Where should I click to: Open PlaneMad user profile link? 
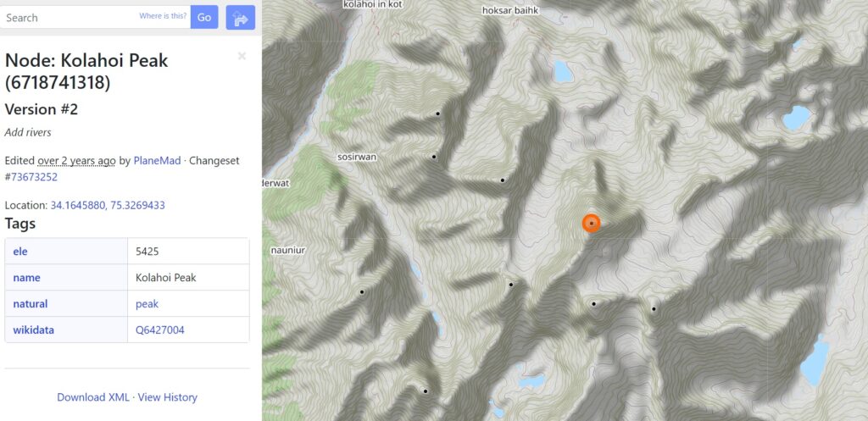click(x=157, y=160)
